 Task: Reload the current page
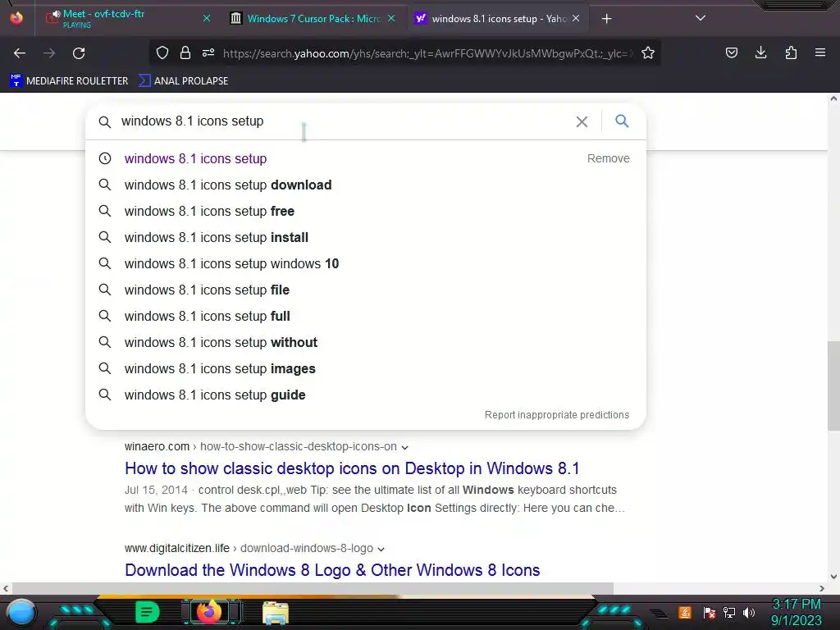click(x=79, y=53)
